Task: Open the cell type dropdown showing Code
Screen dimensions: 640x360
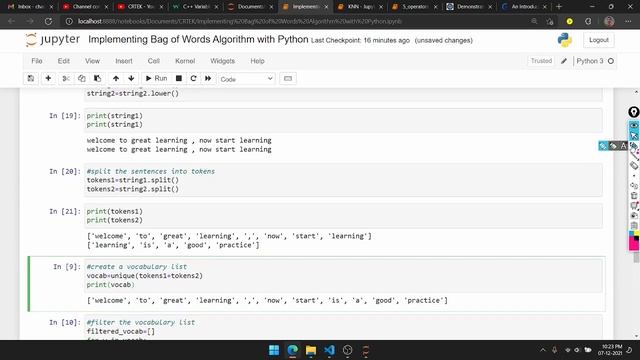Action: click(x=247, y=79)
